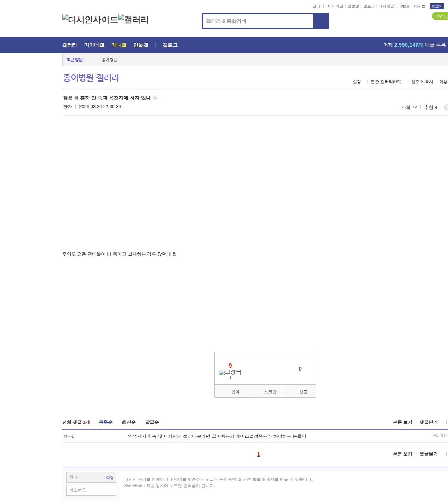
Task: Click the 최근 방문 label
Action: pos(75,60)
